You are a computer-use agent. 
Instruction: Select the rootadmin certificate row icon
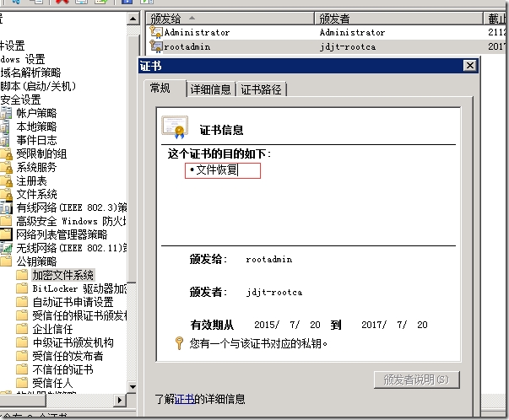pyautogui.click(x=156, y=46)
